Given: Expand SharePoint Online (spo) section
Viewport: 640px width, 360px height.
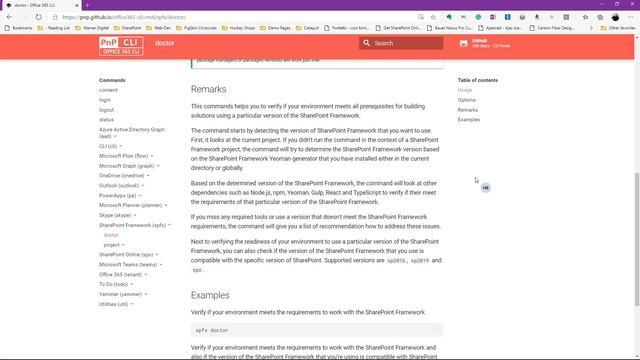Looking at the screenshot, I should click(x=129, y=255).
